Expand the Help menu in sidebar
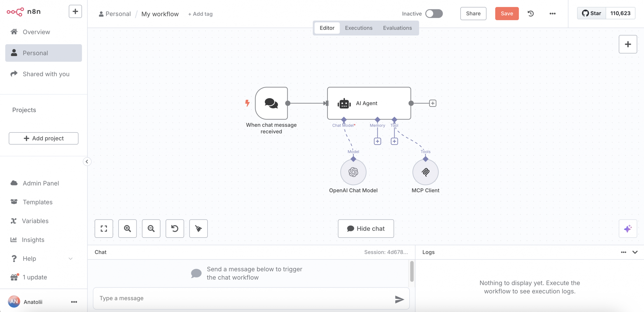 [70, 258]
